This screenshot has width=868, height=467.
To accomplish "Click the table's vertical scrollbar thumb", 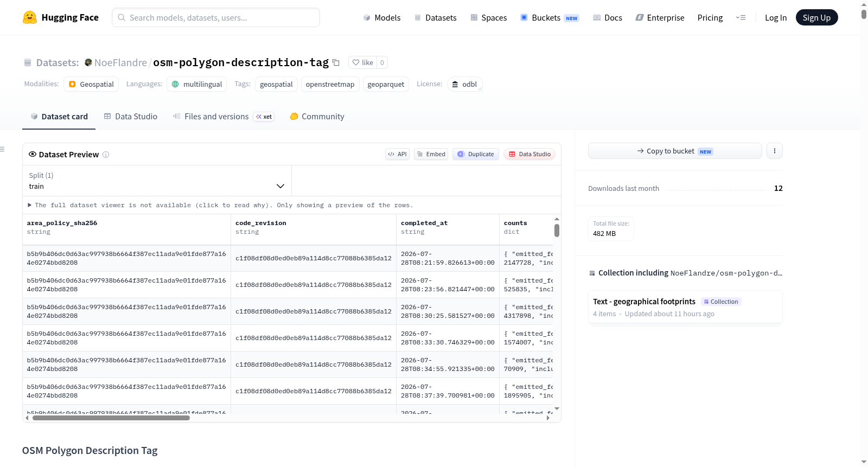I will tap(557, 231).
